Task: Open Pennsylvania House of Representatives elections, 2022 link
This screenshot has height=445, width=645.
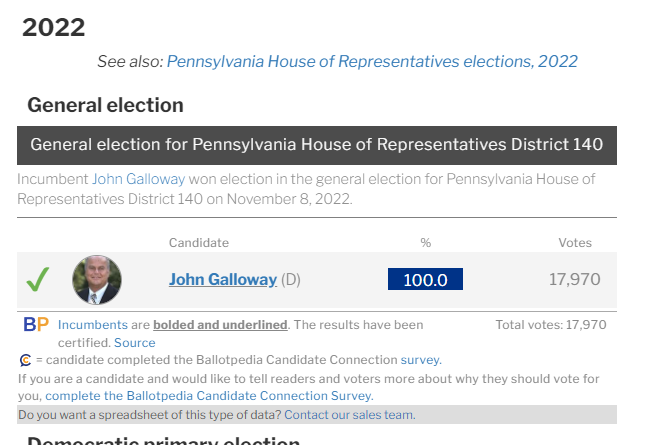Action: 372,61
